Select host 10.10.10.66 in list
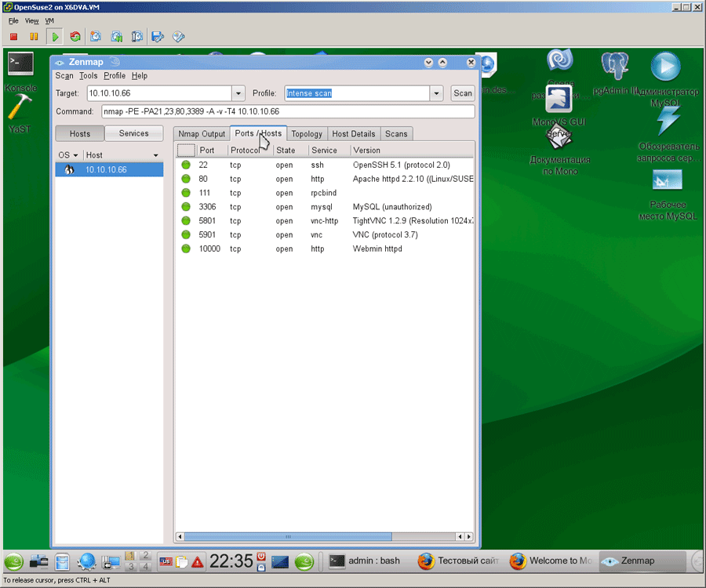Viewport: 706px width, 588px height. 109,169
